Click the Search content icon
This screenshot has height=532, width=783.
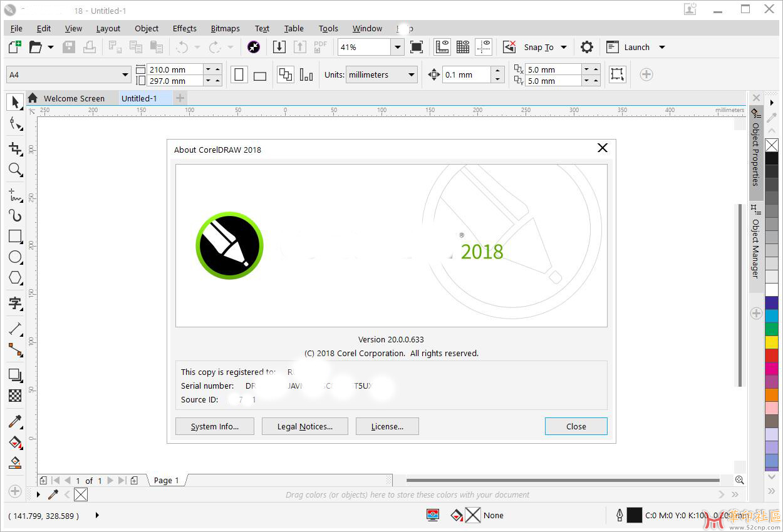[254, 47]
